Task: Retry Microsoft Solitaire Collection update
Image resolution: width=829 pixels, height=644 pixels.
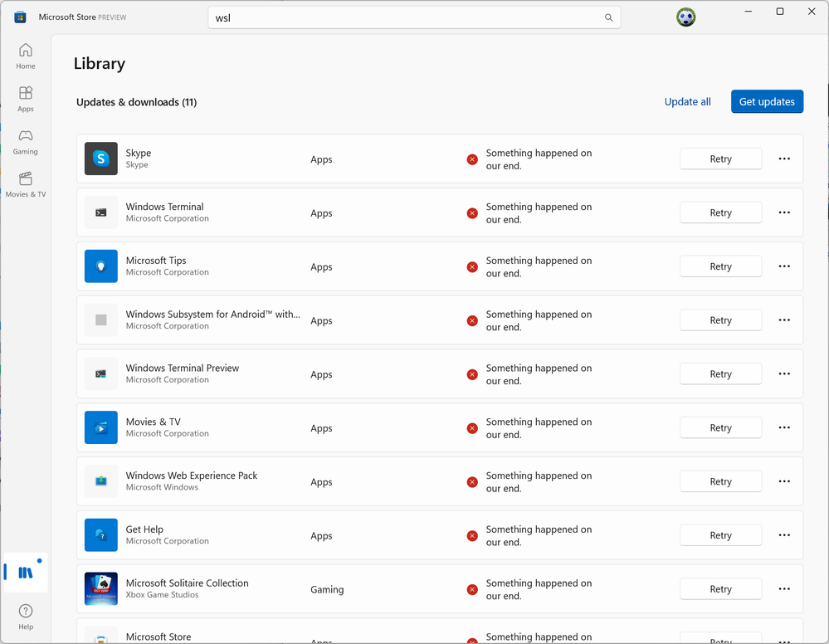Action: pos(720,589)
